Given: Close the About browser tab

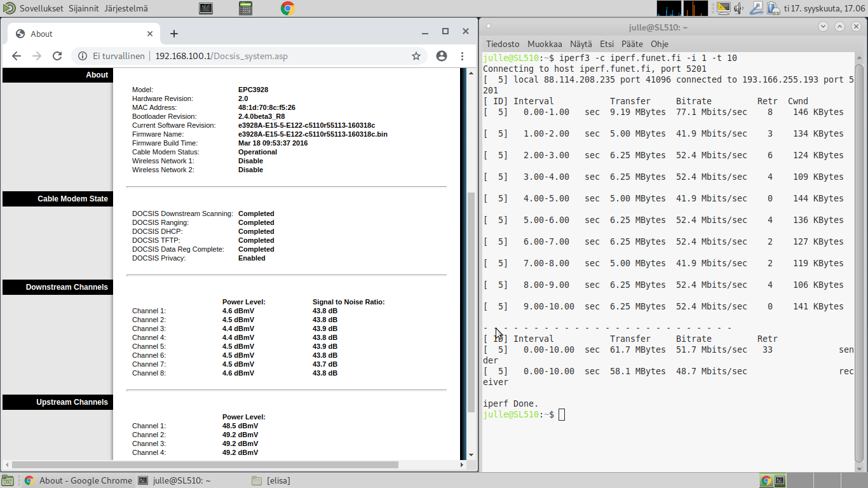Looking at the screenshot, I should tap(151, 34).
